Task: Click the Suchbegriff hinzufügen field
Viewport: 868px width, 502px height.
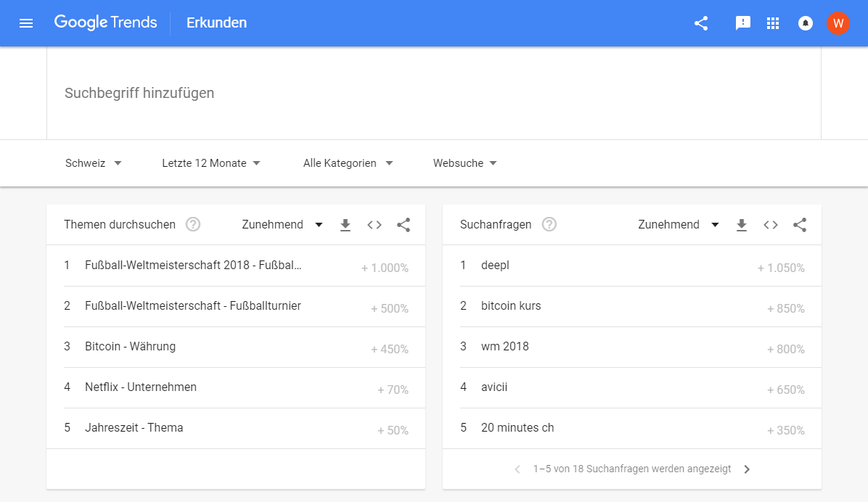Action: tap(434, 93)
